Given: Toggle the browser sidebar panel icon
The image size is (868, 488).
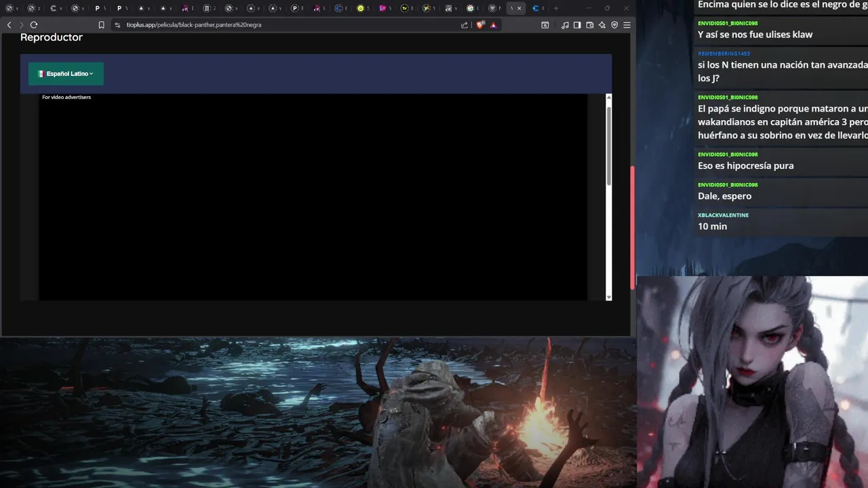Looking at the screenshot, I should 577,25.
